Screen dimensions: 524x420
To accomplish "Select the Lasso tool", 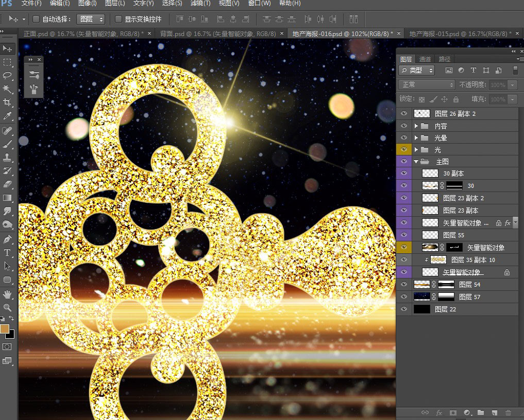I will click(7, 75).
